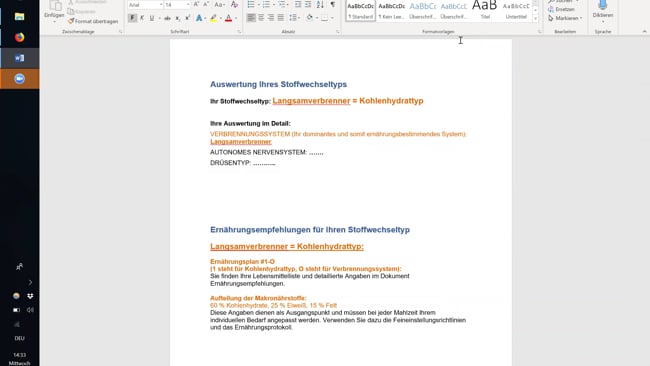Click Format übertragen
Screen dimensions: 650x366
point(93,21)
